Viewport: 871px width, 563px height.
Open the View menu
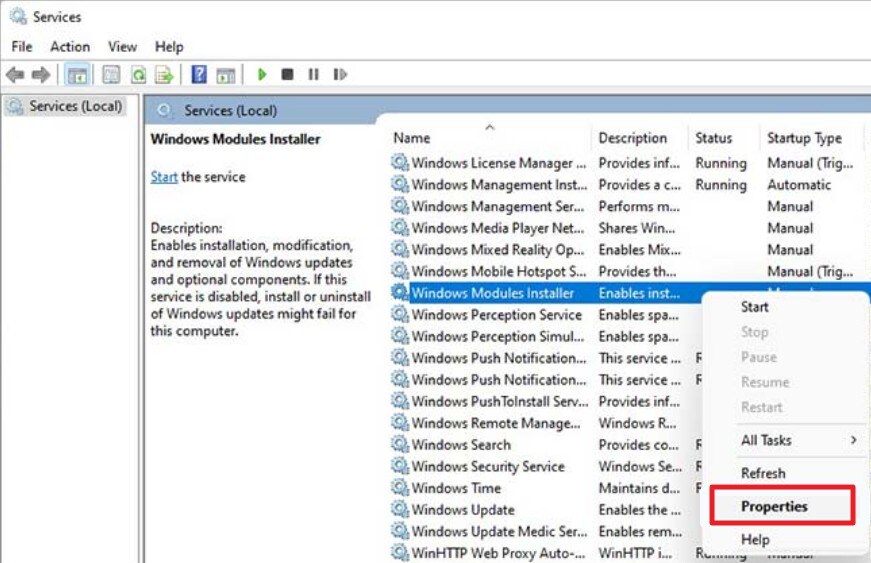pyautogui.click(x=122, y=47)
